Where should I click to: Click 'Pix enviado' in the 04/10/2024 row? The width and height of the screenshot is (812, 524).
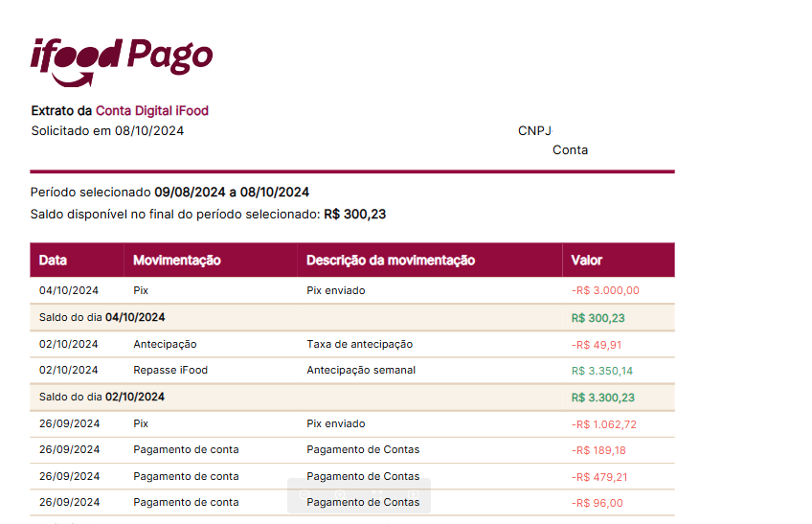[336, 290]
